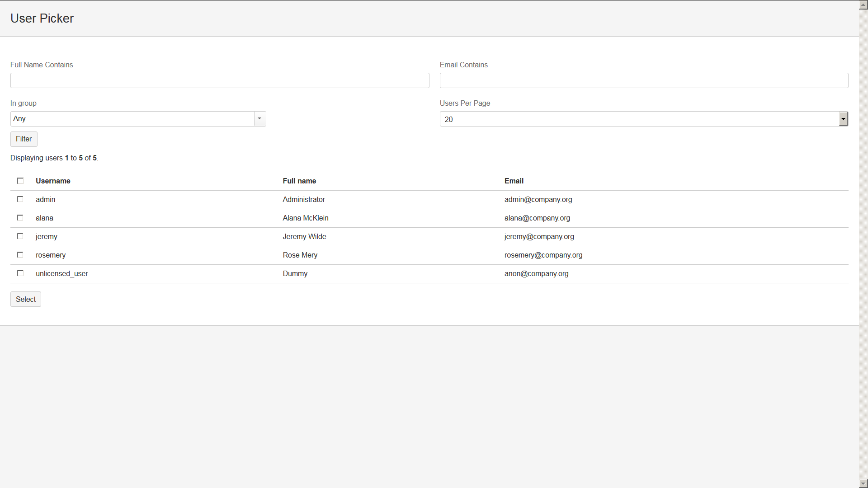Click the Username column header
Viewport: 868px width, 488px height.
(53, 181)
